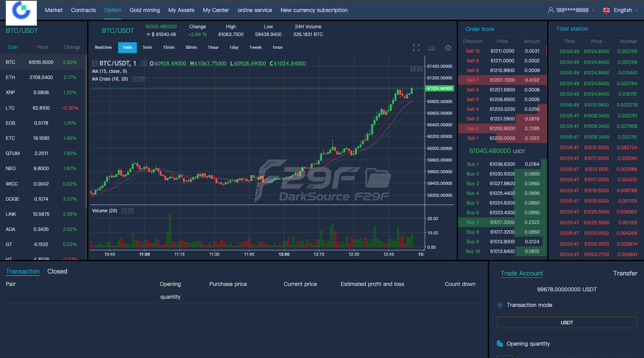Click the user account profile icon
The width and height of the screenshot is (644, 358).
pyautogui.click(x=551, y=10)
